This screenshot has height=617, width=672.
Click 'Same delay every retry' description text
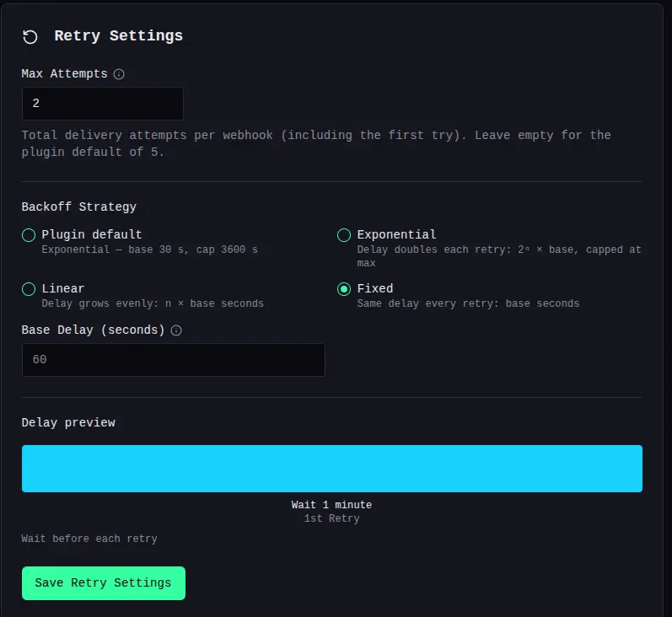point(468,303)
